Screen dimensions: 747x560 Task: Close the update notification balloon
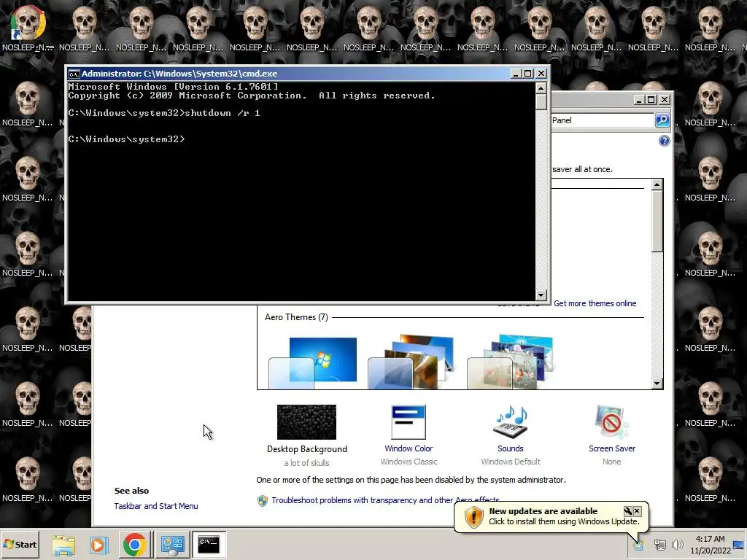[x=637, y=511]
